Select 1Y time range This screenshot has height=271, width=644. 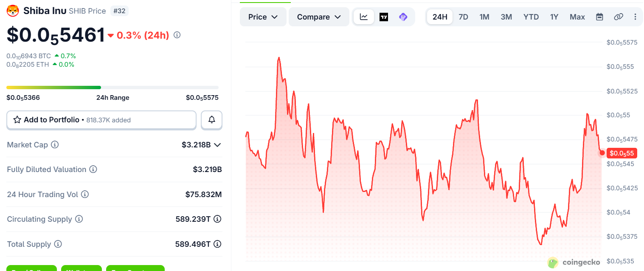[x=554, y=17]
